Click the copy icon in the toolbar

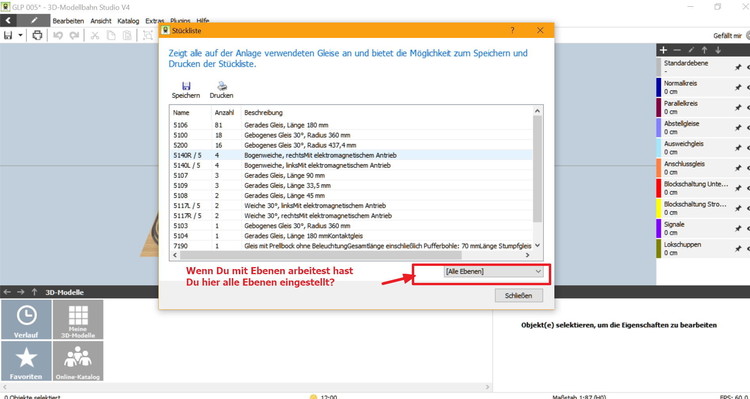coord(111,35)
